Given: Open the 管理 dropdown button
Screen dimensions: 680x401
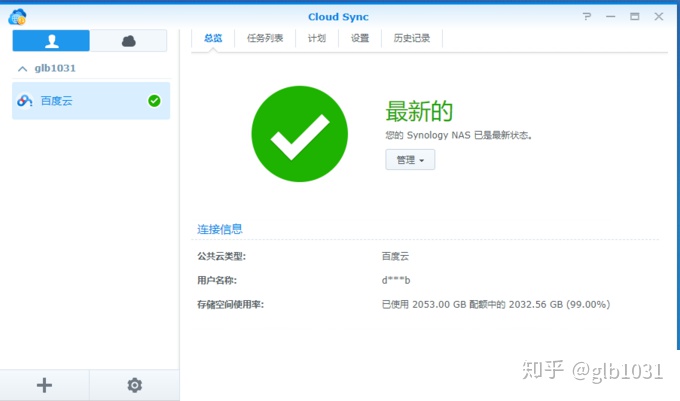Looking at the screenshot, I should [x=410, y=160].
